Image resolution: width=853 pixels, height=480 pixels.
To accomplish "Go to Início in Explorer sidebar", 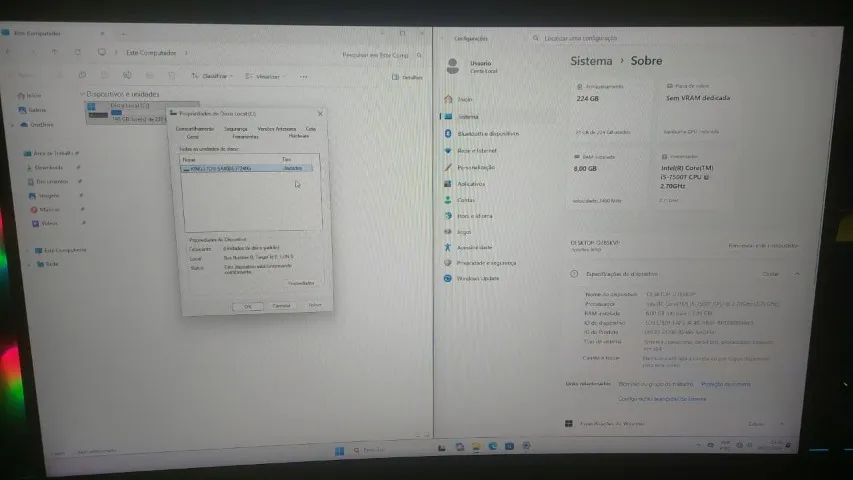I will [29, 95].
